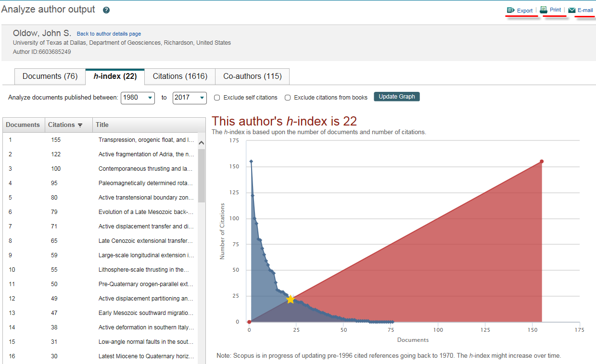The image size is (596, 364).
Task: Click the Citations column sort arrow icon
Action: click(x=80, y=125)
